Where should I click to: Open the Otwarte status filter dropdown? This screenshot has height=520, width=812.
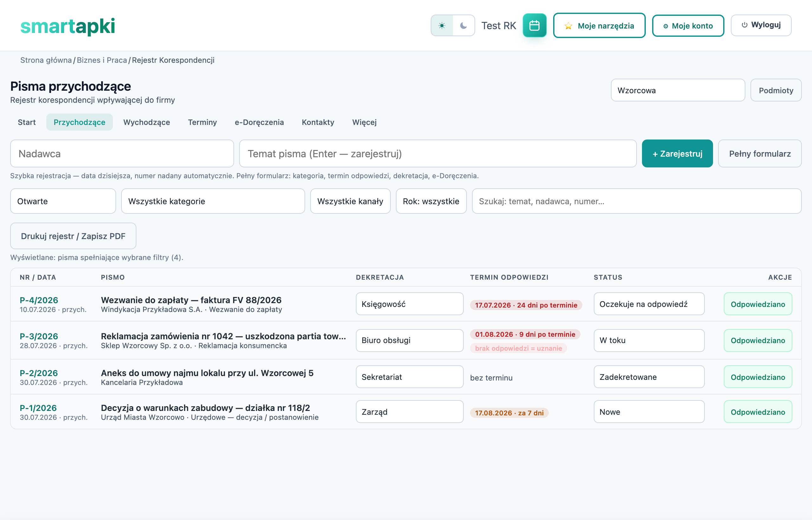63,201
